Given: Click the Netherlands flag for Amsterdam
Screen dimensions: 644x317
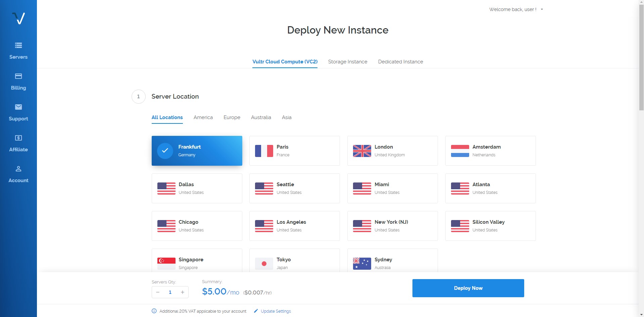Looking at the screenshot, I should (460, 151).
